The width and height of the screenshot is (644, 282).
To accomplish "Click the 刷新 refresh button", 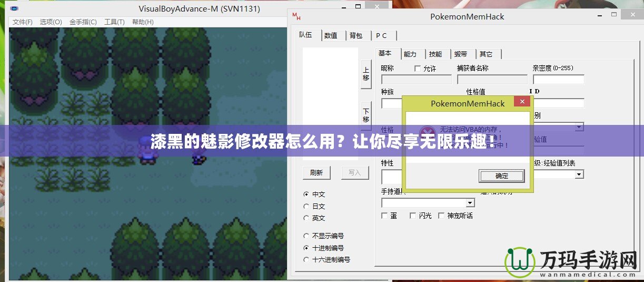I will pyautogui.click(x=316, y=172).
